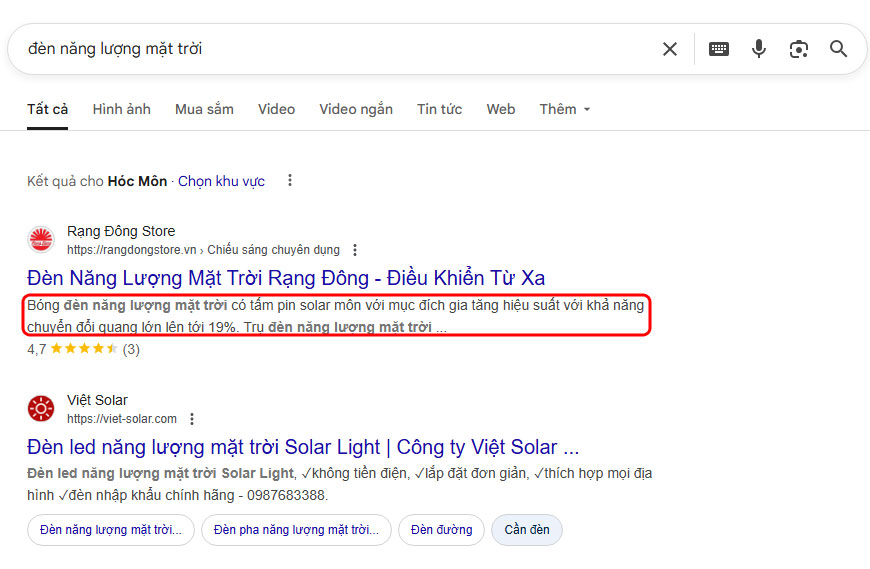The height and width of the screenshot is (569, 870).
Task: Click the Cần đèn chip
Action: (527, 530)
